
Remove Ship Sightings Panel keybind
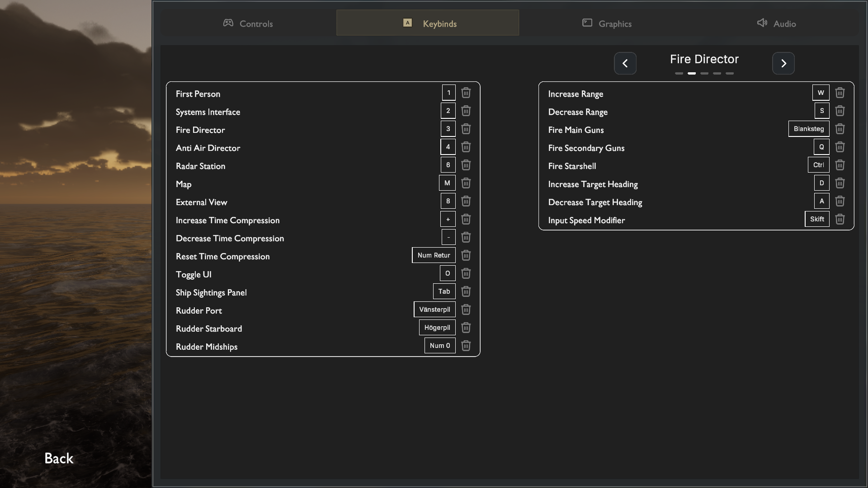pos(466,291)
